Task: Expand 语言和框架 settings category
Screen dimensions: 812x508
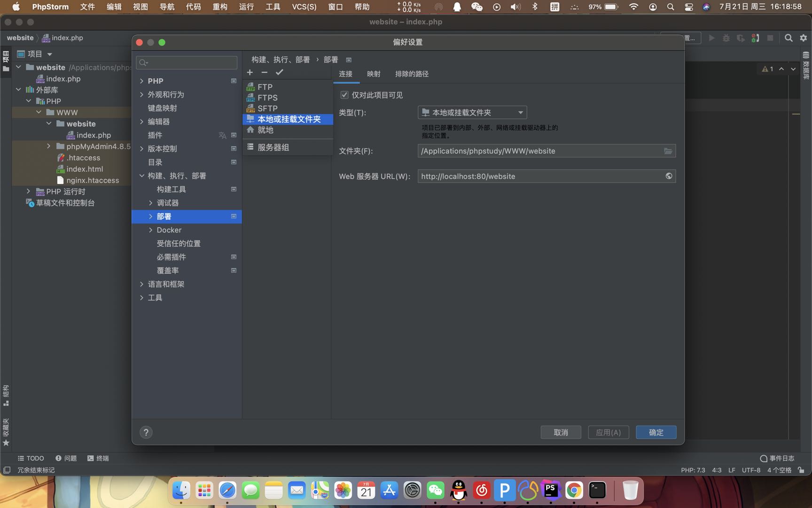Action: coord(141,284)
